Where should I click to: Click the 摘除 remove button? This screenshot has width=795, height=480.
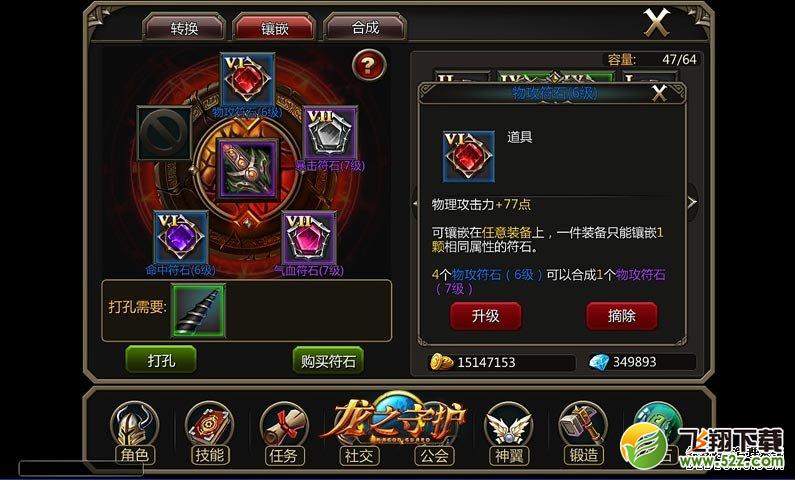click(x=622, y=316)
